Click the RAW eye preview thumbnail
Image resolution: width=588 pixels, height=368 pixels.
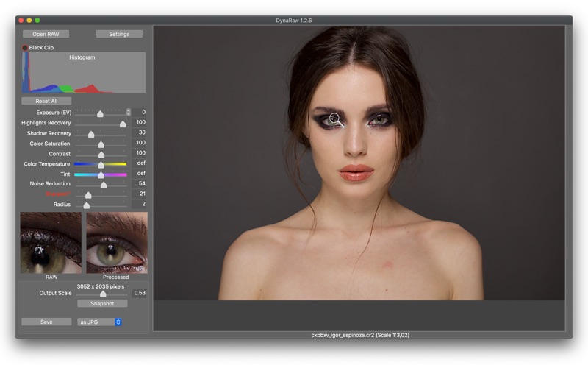click(x=51, y=243)
